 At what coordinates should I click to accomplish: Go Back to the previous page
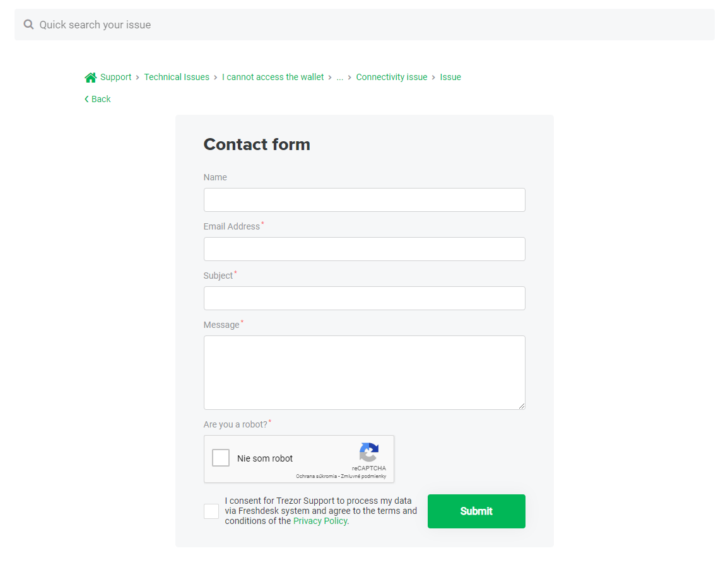point(101,99)
